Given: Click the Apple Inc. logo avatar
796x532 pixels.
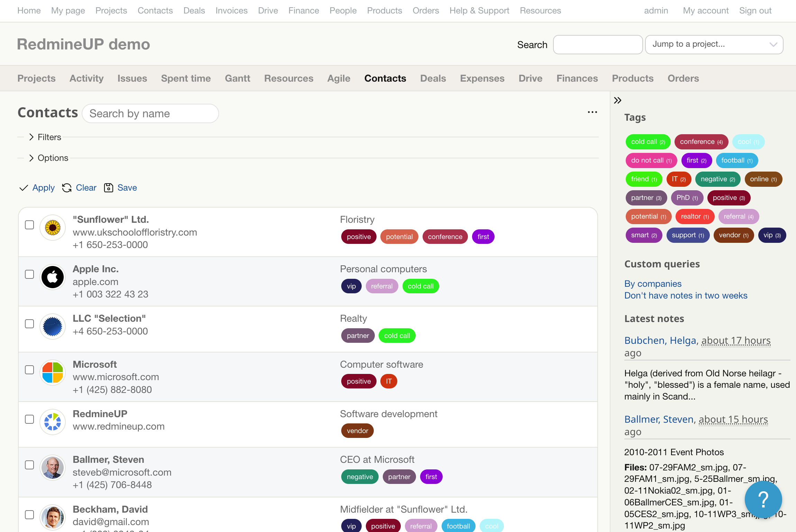Looking at the screenshot, I should 53,277.
